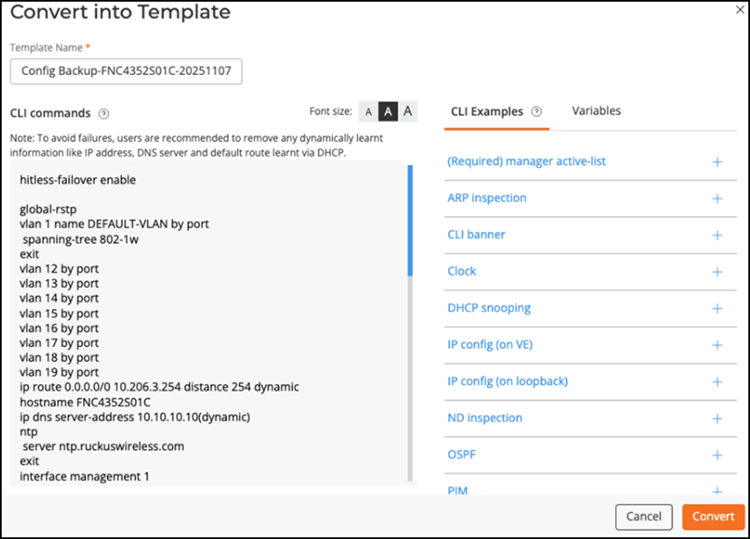The image size is (750, 539).
Task: Expand the ARP inspection example
Action: click(x=716, y=198)
